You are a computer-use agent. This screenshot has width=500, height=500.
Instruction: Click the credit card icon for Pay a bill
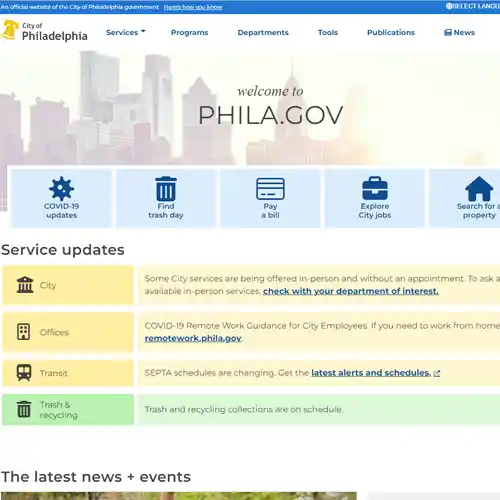point(270,189)
